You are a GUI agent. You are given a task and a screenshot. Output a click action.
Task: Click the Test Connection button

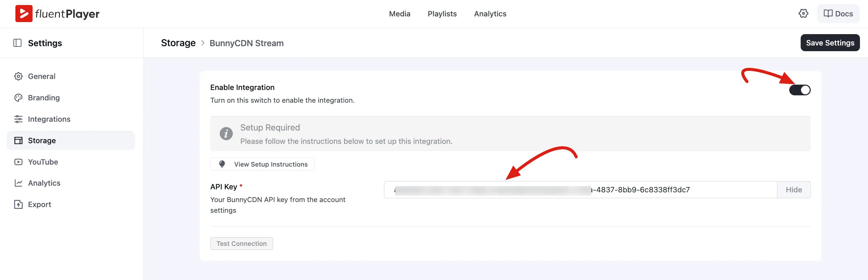coord(241,244)
